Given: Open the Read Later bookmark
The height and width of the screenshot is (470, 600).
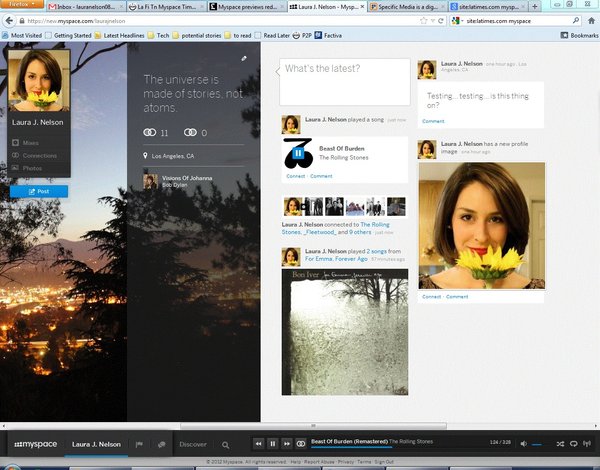Looking at the screenshot, I should [272, 36].
